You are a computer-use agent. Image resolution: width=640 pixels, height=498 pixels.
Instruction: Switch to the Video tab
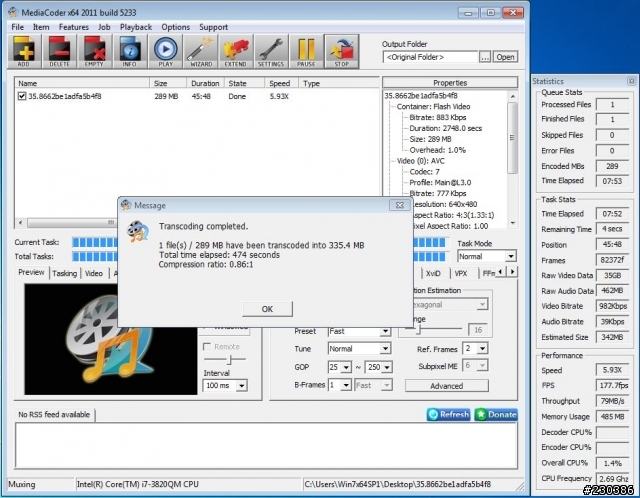pyautogui.click(x=94, y=273)
